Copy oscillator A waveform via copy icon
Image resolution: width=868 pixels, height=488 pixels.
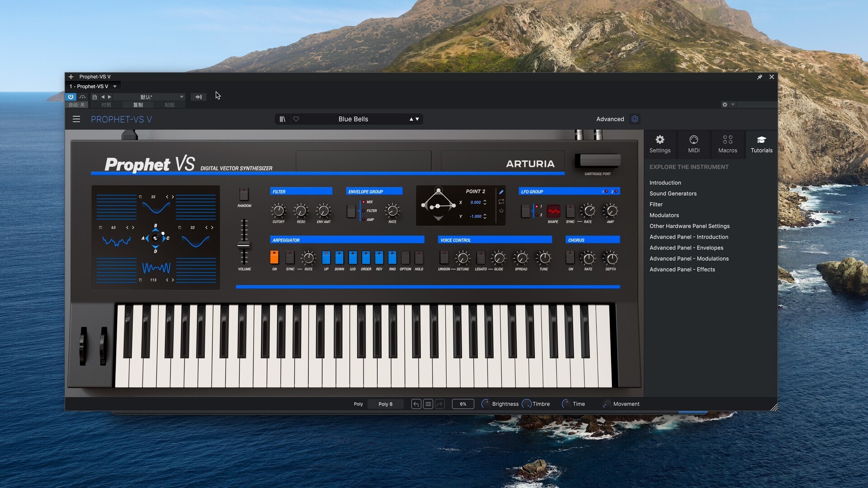click(x=100, y=228)
